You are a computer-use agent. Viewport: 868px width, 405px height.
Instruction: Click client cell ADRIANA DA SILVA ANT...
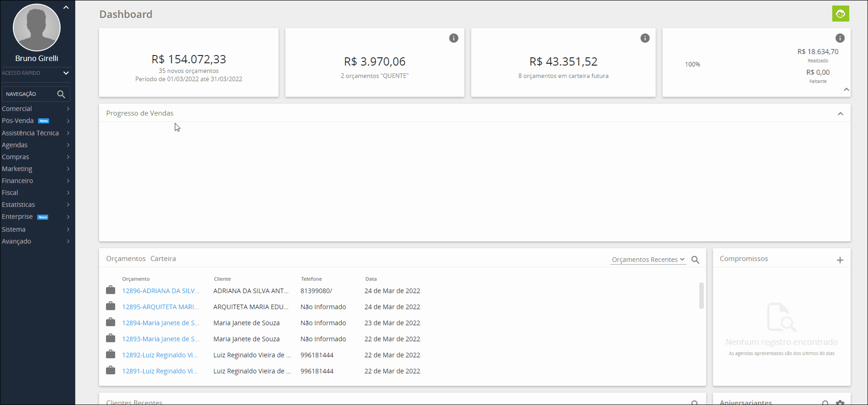(x=251, y=291)
